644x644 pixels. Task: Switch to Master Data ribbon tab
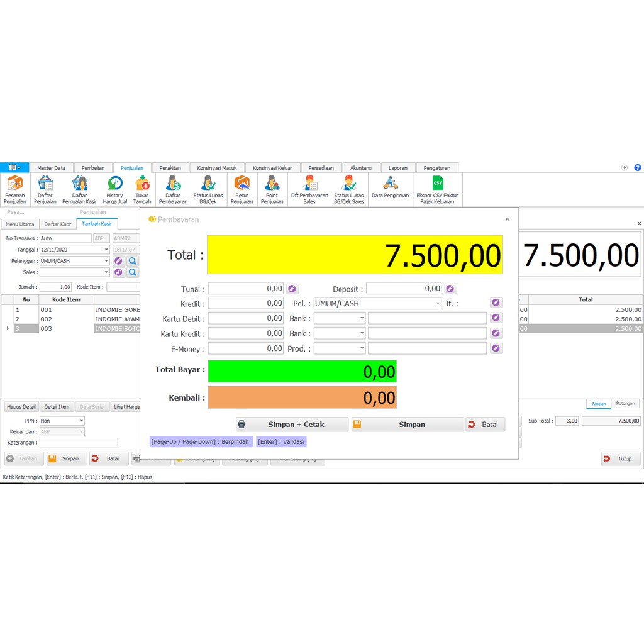(52, 167)
